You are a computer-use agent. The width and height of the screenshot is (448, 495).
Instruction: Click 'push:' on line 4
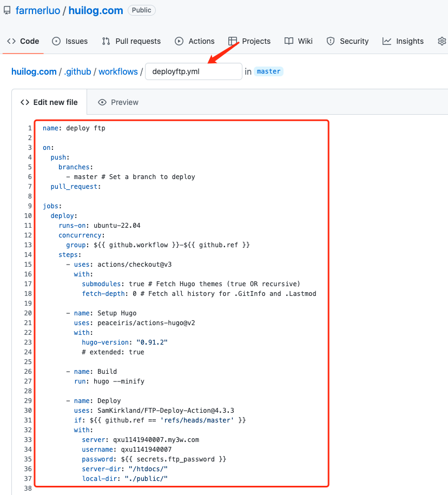pyautogui.click(x=60, y=157)
